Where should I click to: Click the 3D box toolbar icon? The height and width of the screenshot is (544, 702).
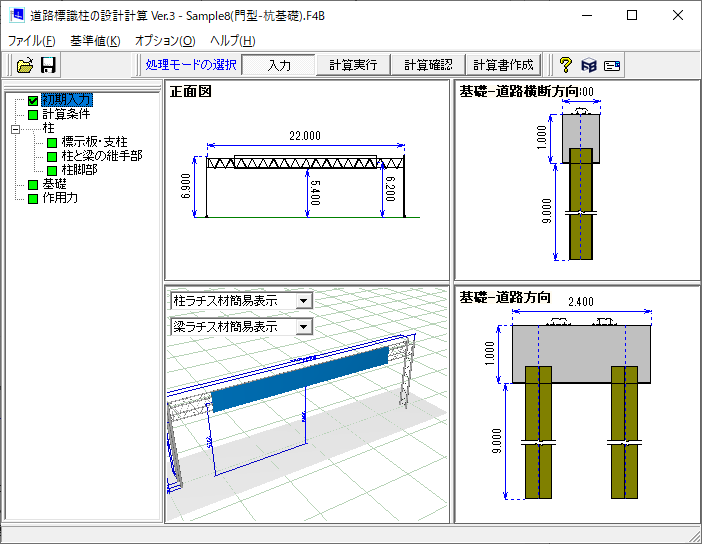(589, 65)
